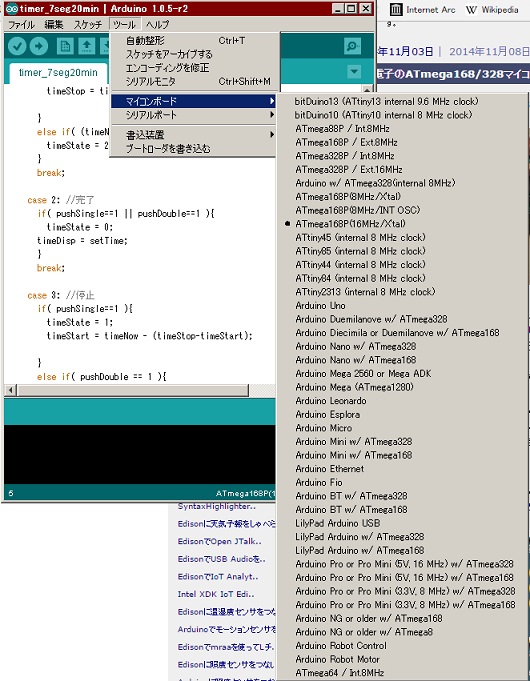Choose ブートローダを書き込む menu item
This screenshot has width=530, height=681.
click(x=193, y=149)
